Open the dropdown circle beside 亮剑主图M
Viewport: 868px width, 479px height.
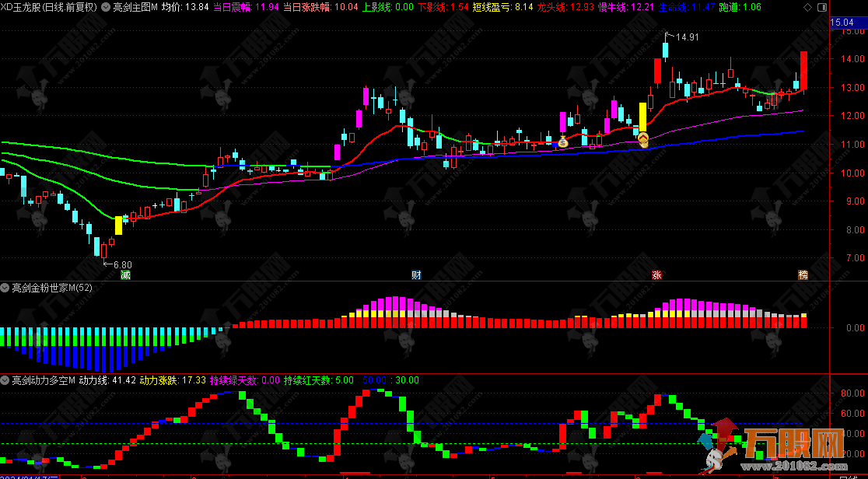(x=105, y=7)
